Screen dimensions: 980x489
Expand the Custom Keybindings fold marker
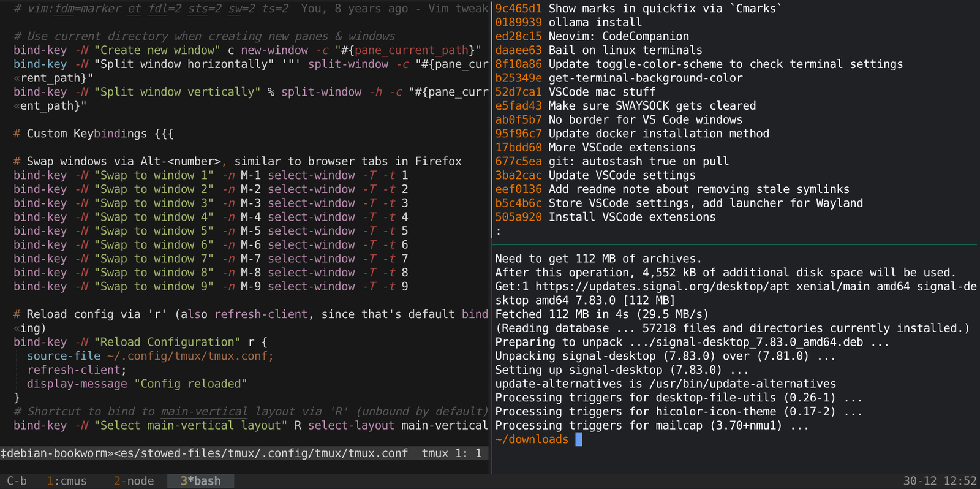(x=164, y=134)
